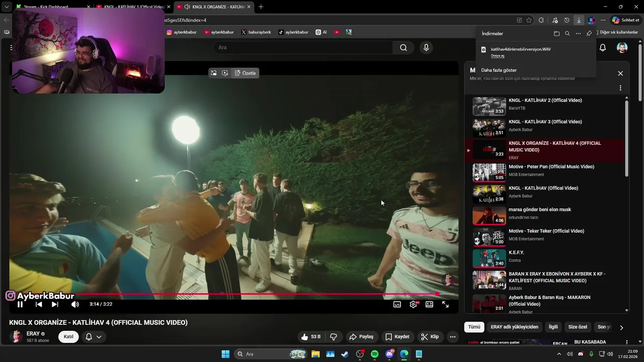The image size is (644, 362).
Task: Save video with the Kaydet button
Action: tap(397, 337)
